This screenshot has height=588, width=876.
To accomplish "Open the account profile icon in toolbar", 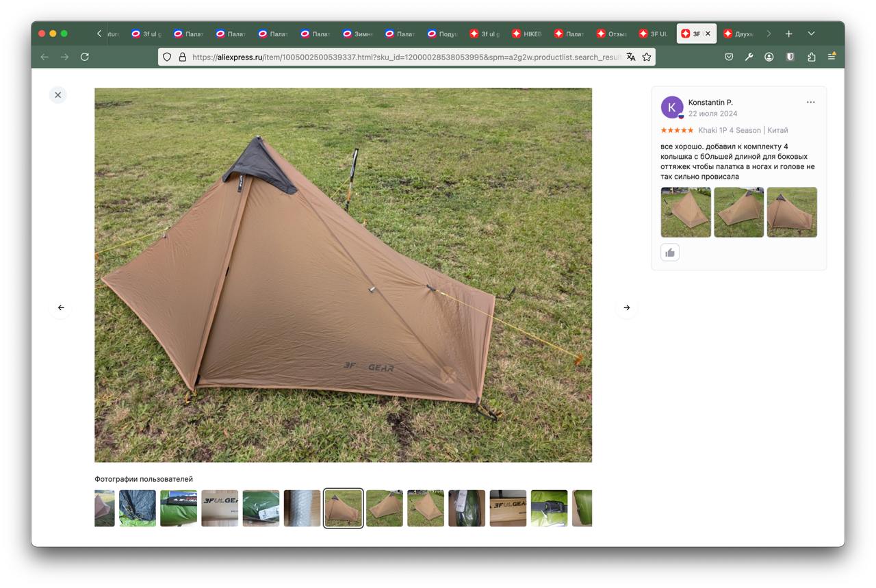I will [769, 57].
